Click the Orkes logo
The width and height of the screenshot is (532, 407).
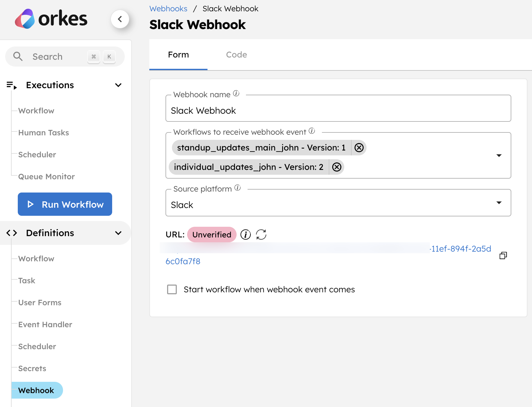click(x=51, y=19)
